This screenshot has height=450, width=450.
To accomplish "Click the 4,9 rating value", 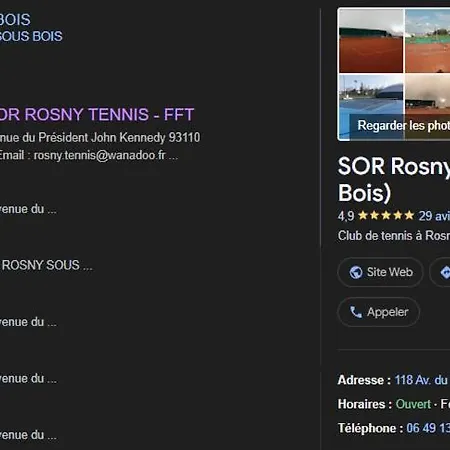I will pyautogui.click(x=346, y=216).
